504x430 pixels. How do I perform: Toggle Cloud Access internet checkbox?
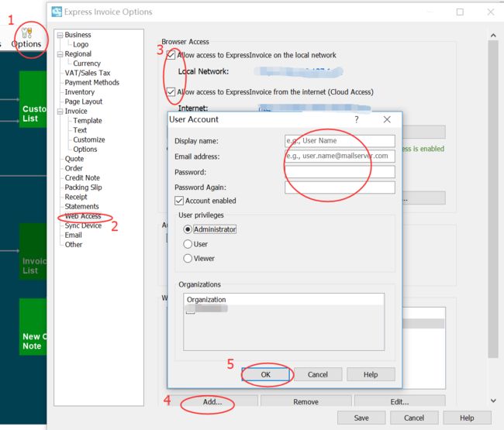click(x=171, y=92)
